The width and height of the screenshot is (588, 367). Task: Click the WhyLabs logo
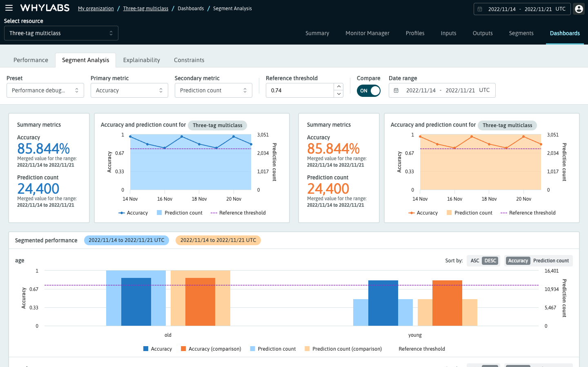click(x=45, y=7)
